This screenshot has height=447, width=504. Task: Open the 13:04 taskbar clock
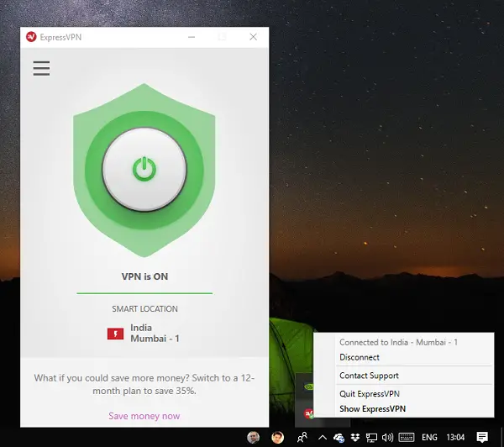pos(455,438)
